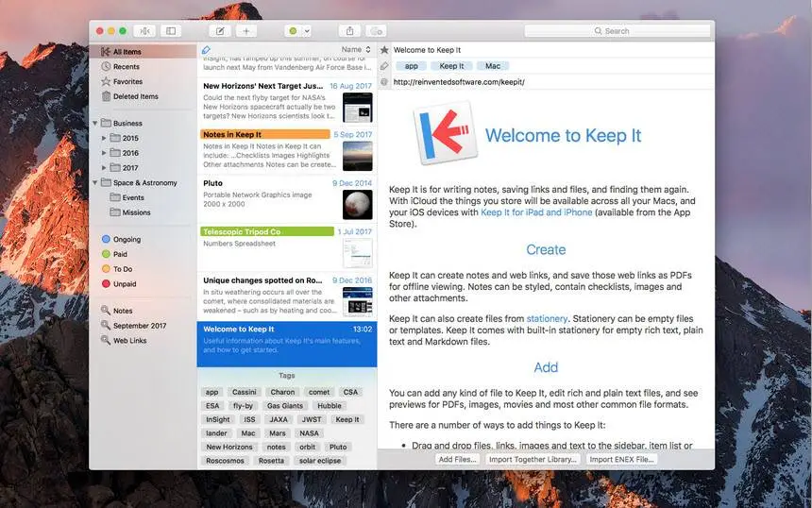Screen dimensions: 812x508
Task: Expand the 2016 folder triangle
Action: [x=104, y=153]
